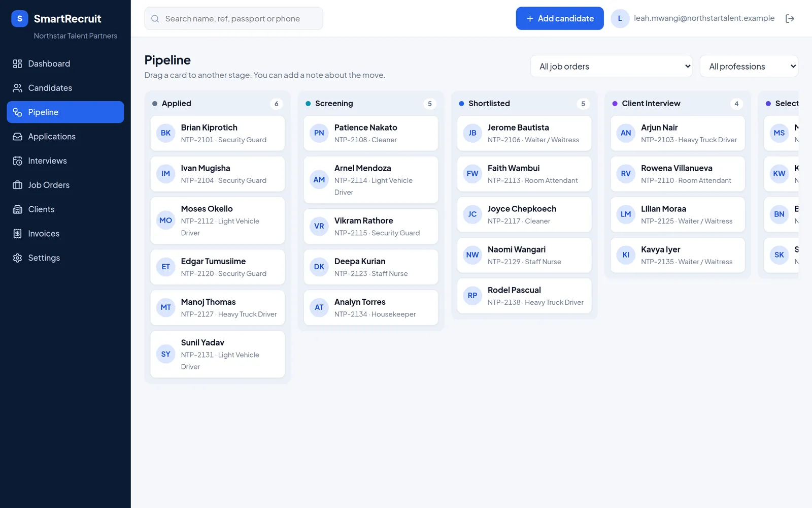Select Sunil Yadav's card
Viewport: 812px width, 508px height.
(x=218, y=354)
